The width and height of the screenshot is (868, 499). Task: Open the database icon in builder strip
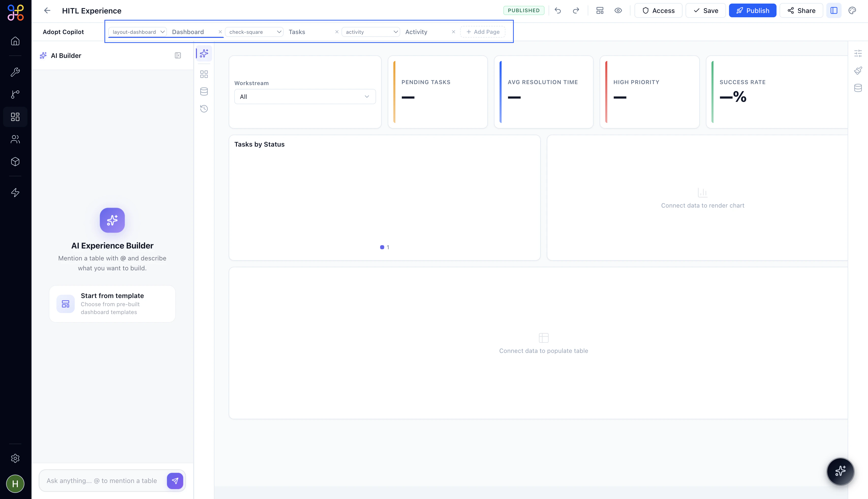coord(204,91)
